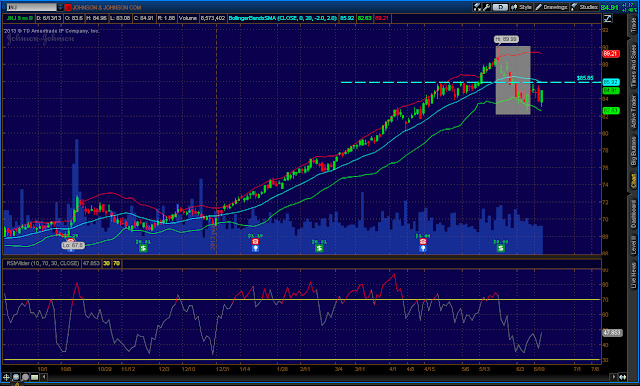Viewport: 640px width, 386px height.
Task: Open the chart Style menu
Action: click(521, 7)
